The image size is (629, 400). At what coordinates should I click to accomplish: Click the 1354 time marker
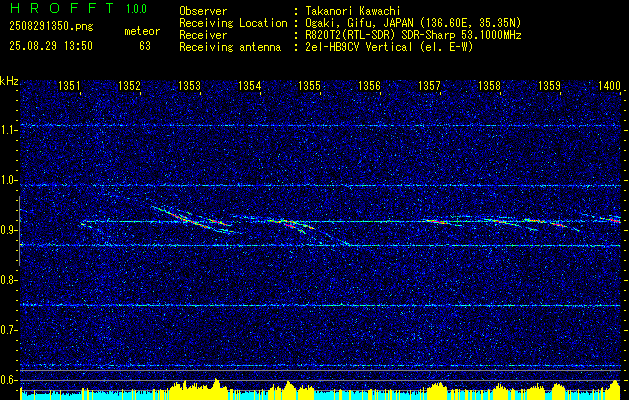[x=250, y=86]
